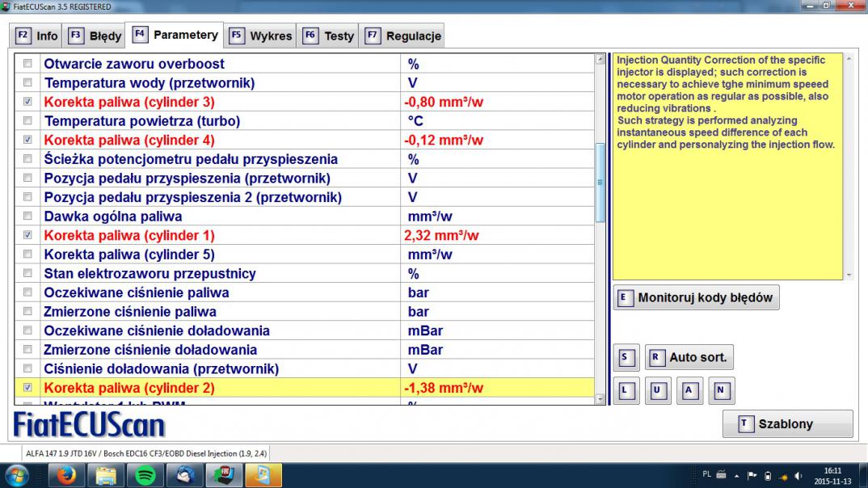Click the U icon button
The height and width of the screenshot is (488, 868).
coord(657,391)
